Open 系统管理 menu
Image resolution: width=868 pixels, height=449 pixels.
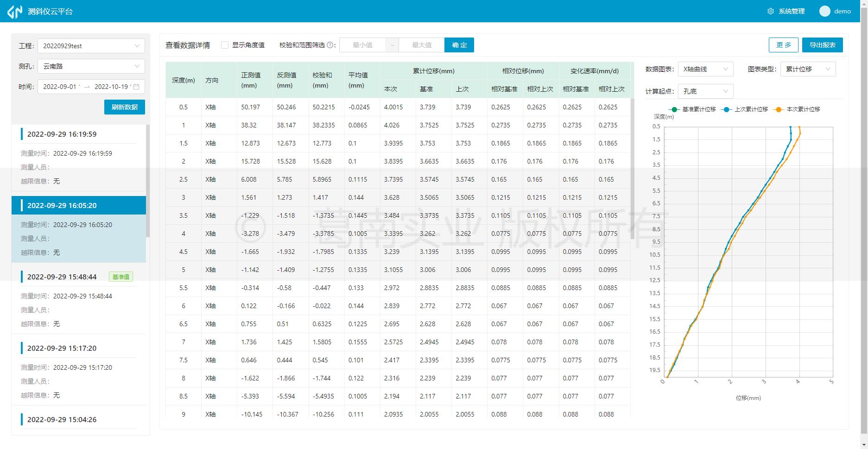[792, 11]
